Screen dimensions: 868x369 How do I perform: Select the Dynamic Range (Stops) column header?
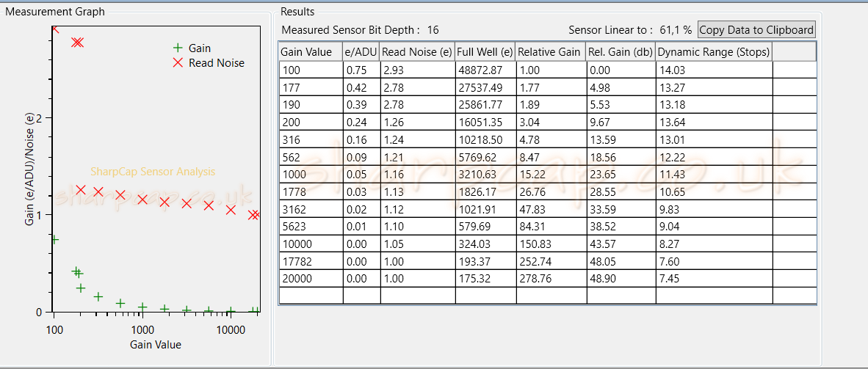[714, 52]
